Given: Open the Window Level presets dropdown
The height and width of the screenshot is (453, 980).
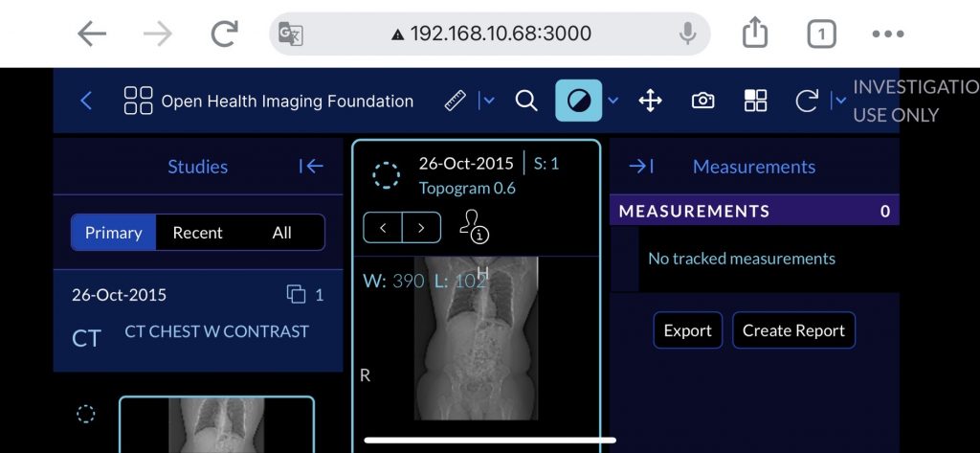Looking at the screenshot, I should (x=613, y=101).
